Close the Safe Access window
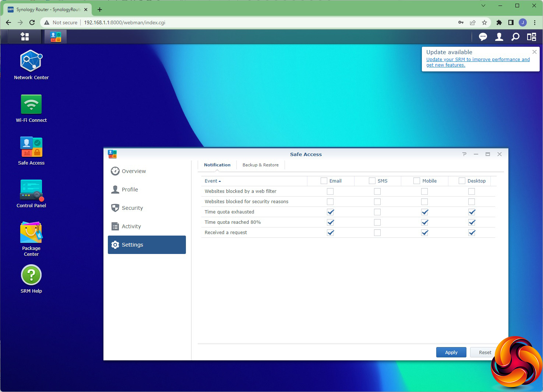 (500, 154)
